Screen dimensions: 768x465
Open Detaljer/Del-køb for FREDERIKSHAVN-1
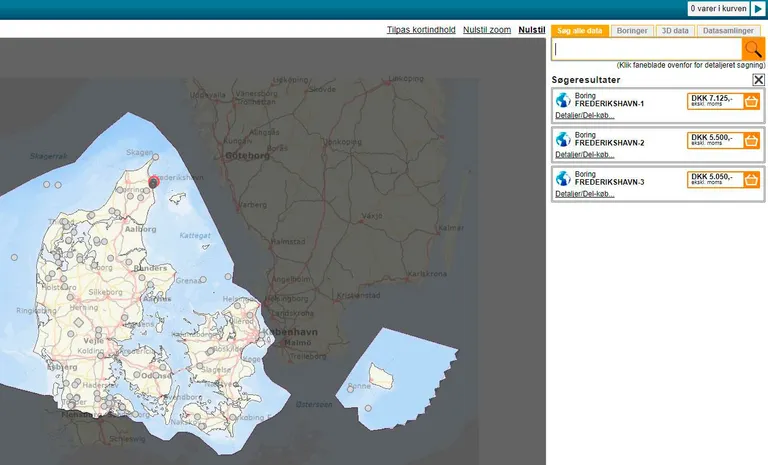[585, 116]
